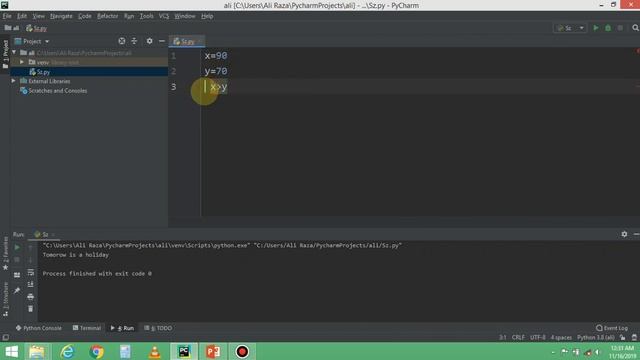Click Restore Layout icon in Run panel
640x360 pixels.
pos(17,275)
